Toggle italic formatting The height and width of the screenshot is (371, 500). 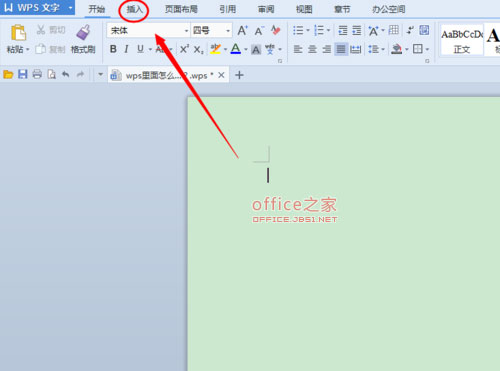coord(126,49)
